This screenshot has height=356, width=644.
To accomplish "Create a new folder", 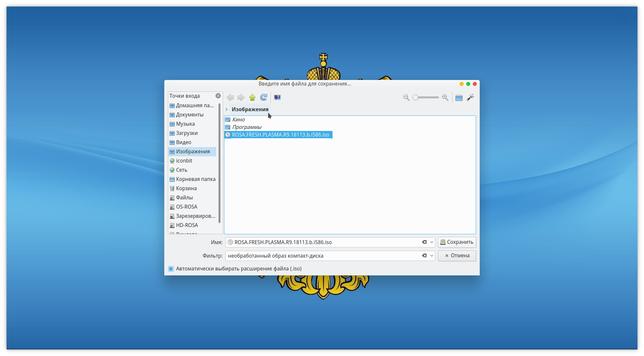I will (459, 97).
